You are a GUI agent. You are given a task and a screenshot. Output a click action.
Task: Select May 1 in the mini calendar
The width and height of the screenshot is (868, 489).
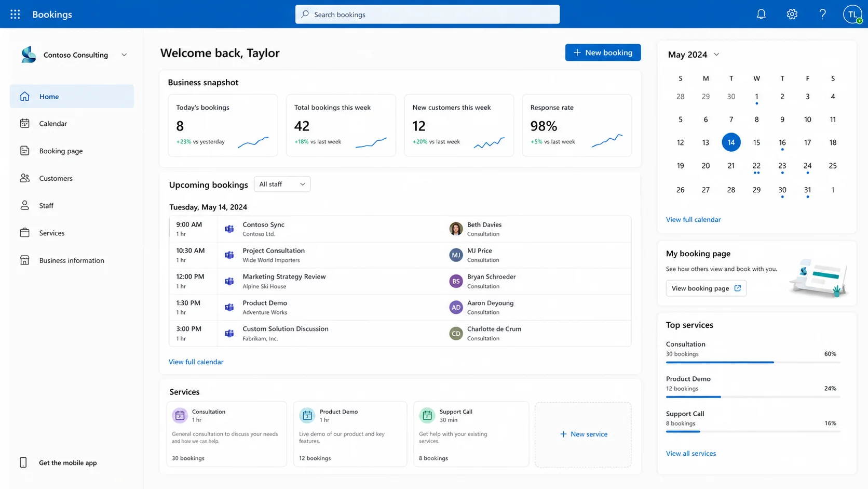point(756,97)
